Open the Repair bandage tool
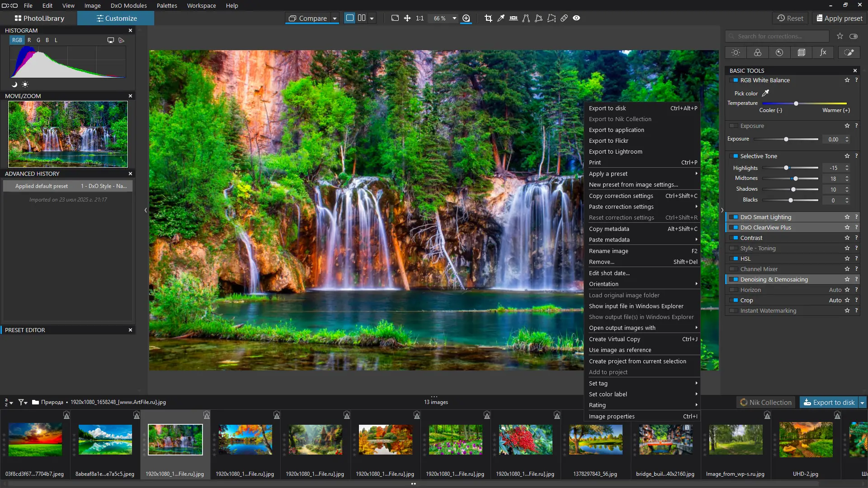868x488 pixels. pyautogui.click(x=564, y=18)
